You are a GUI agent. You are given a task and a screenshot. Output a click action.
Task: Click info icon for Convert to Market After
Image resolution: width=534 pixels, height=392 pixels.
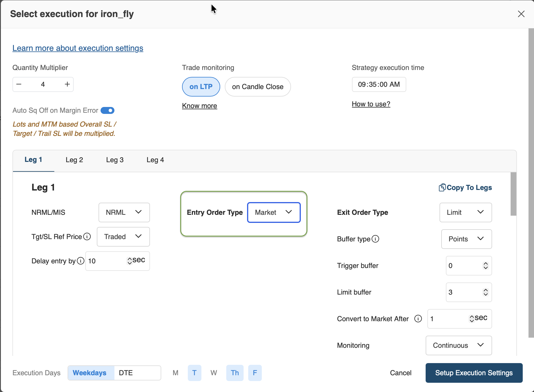(x=418, y=319)
